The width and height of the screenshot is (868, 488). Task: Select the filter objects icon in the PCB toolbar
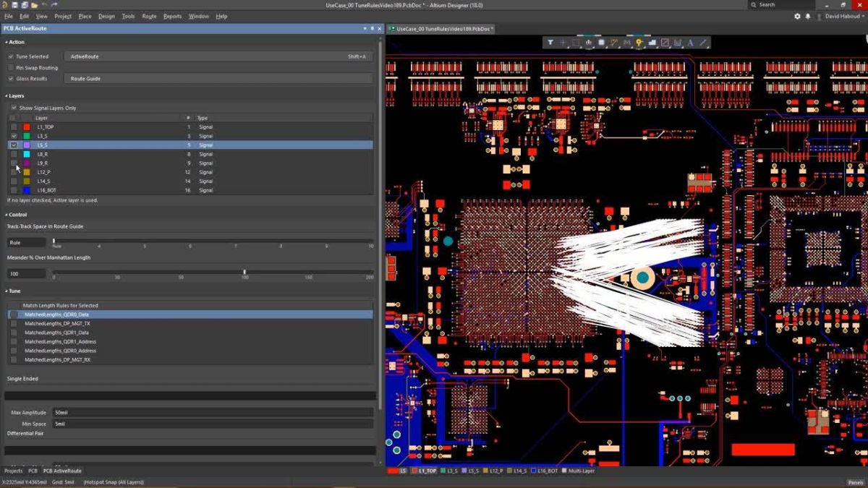pos(551,42)
